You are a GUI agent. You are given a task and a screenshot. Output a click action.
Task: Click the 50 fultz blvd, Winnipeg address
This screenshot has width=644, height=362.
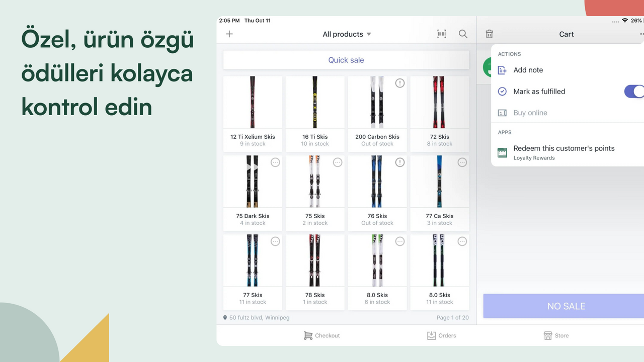coord(260,318)
